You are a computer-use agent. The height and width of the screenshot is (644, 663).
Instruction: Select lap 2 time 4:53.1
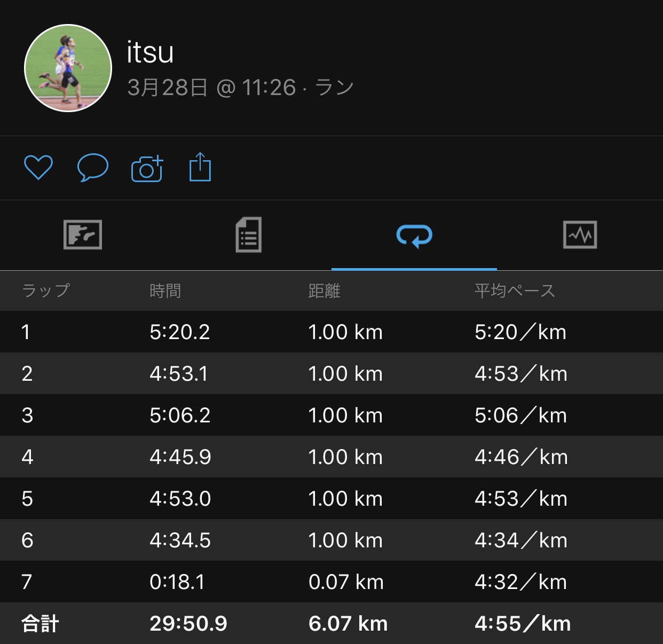179,374
